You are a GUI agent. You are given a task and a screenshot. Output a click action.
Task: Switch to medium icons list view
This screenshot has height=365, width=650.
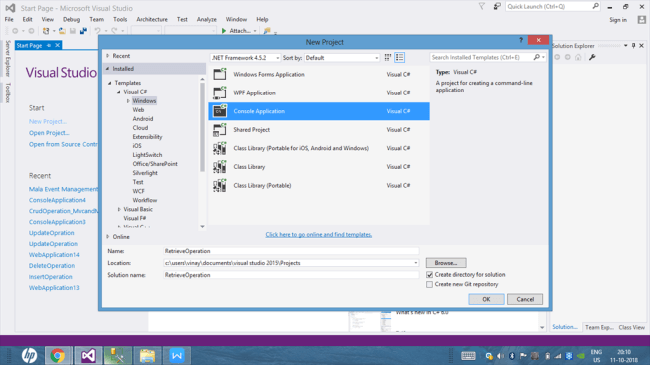pyautogui.click(x=399, y=58)
